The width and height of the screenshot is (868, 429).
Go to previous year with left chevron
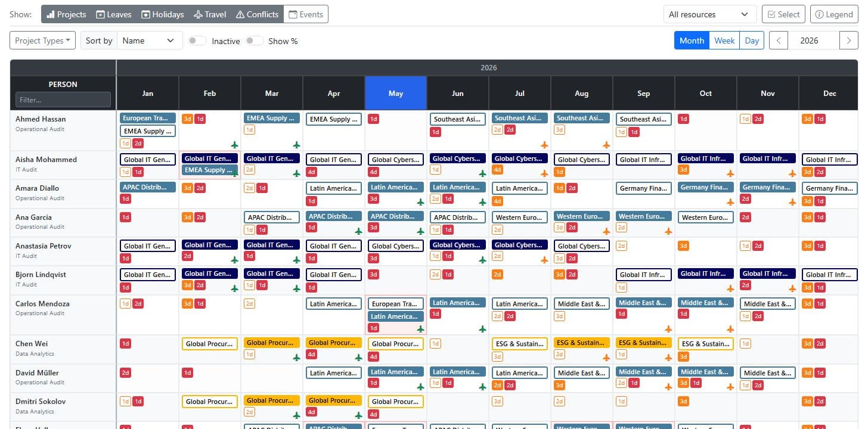(779, 41)
